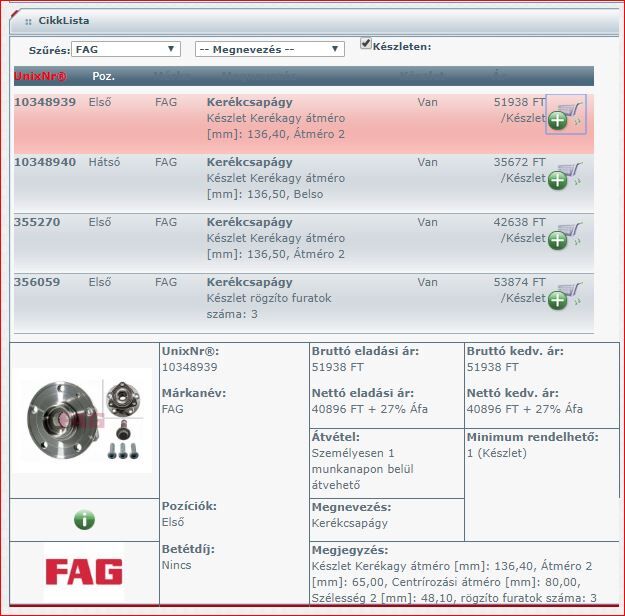Click Kerékcsapágy title in row 356059

click(x=250, y=282)
